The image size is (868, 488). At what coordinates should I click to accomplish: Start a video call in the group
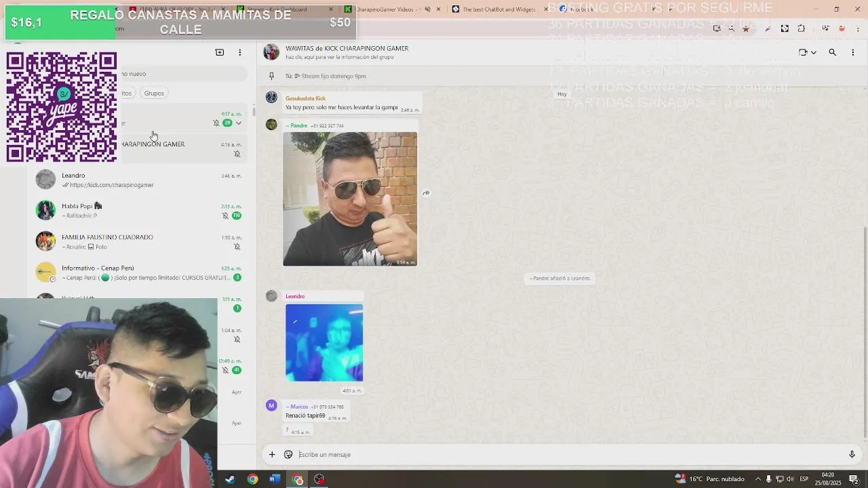[x=803, y=52]
